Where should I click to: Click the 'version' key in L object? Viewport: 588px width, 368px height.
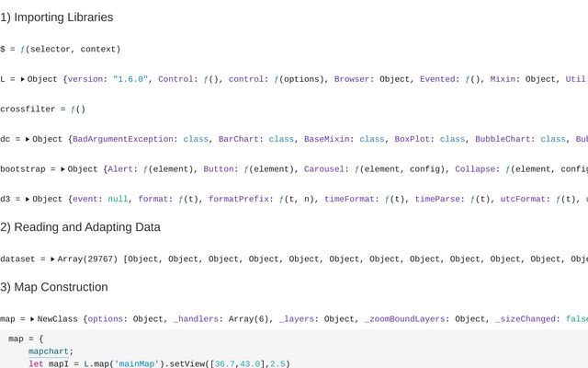[x=85, y=79]
